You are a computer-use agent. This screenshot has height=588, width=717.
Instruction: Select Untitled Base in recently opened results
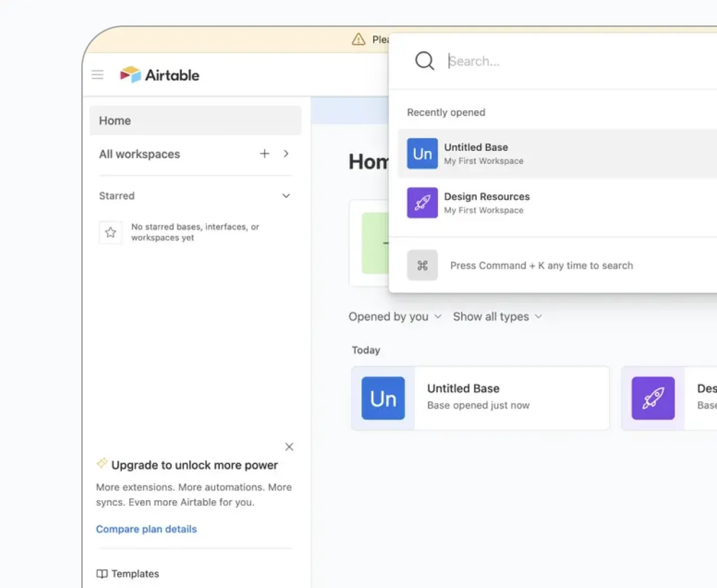click(557, 154)
